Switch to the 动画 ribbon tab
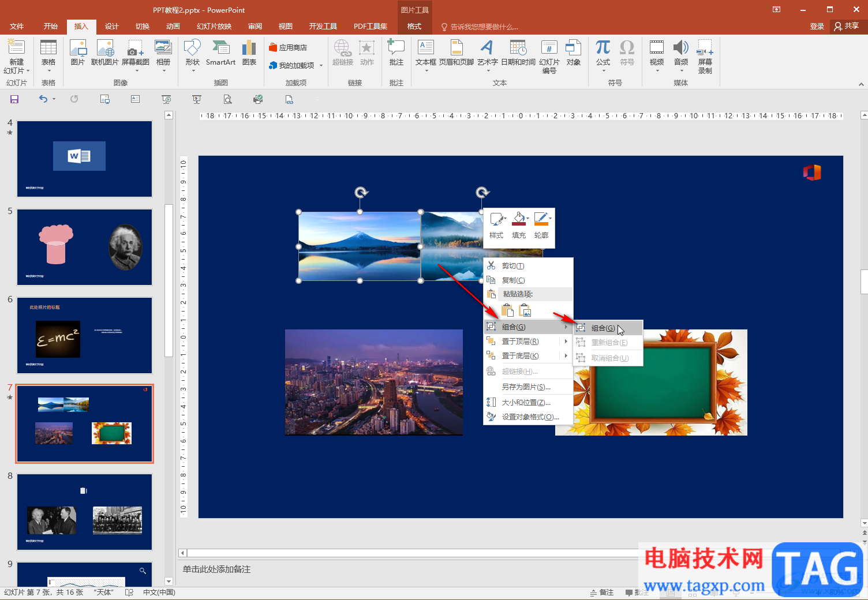This screenshot has height=600, width=868. coord(173,27)
